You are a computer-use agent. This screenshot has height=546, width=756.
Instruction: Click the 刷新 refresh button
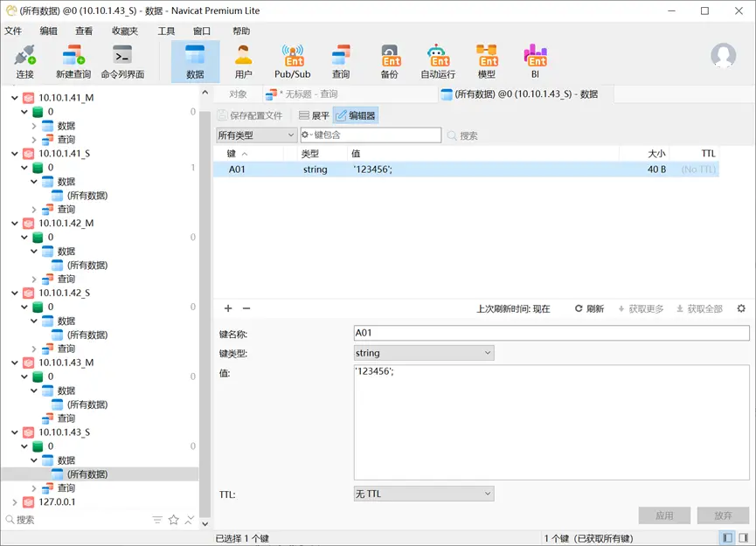click(592, 308)
